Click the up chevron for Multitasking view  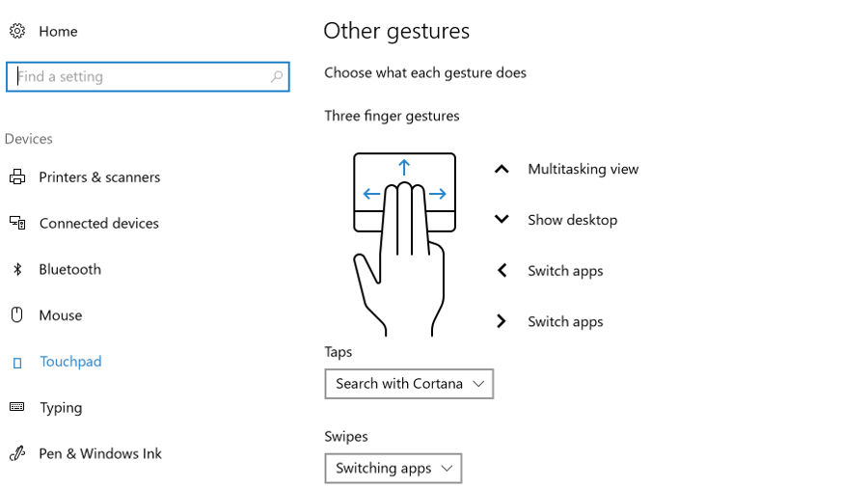point(502,169)
